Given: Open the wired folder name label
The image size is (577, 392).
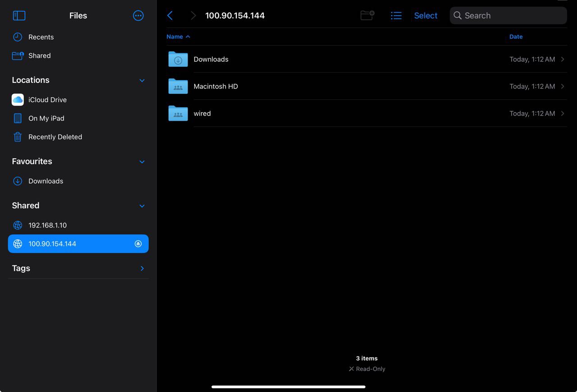Looking at the screenshot, I should tap(202, 114).
